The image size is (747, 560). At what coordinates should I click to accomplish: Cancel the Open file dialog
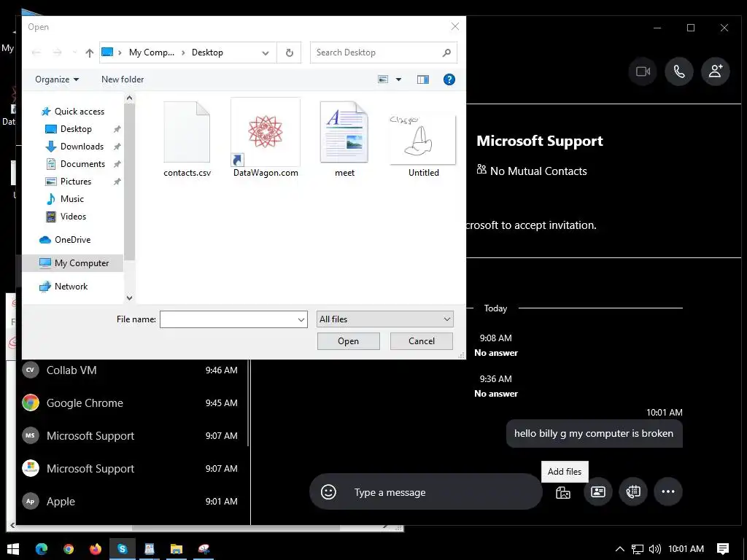(421, 341)
